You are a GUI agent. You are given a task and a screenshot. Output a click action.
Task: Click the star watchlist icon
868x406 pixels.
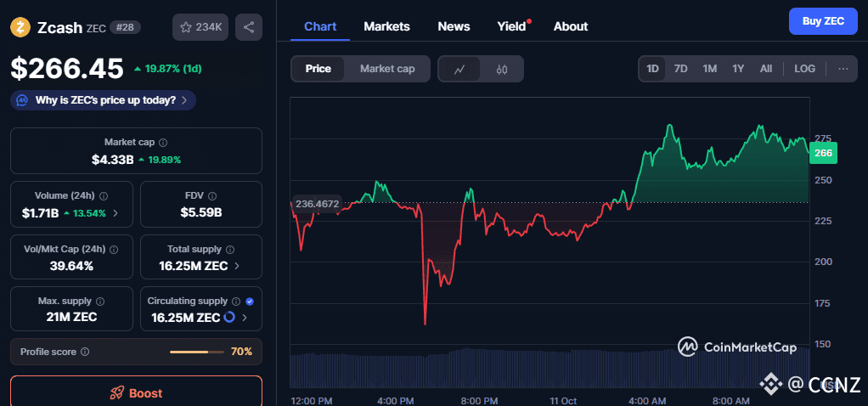(x=187, y=27)
